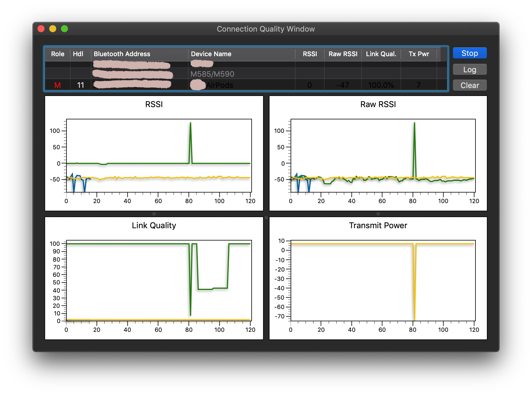
Task: Open the Log button
Action: click(x=470, y=70)
